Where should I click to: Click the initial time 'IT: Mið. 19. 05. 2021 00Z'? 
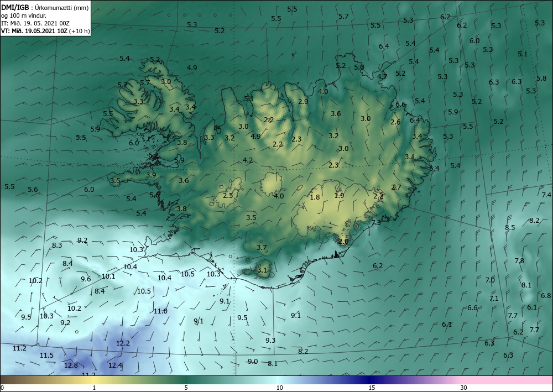pos(35,23)
